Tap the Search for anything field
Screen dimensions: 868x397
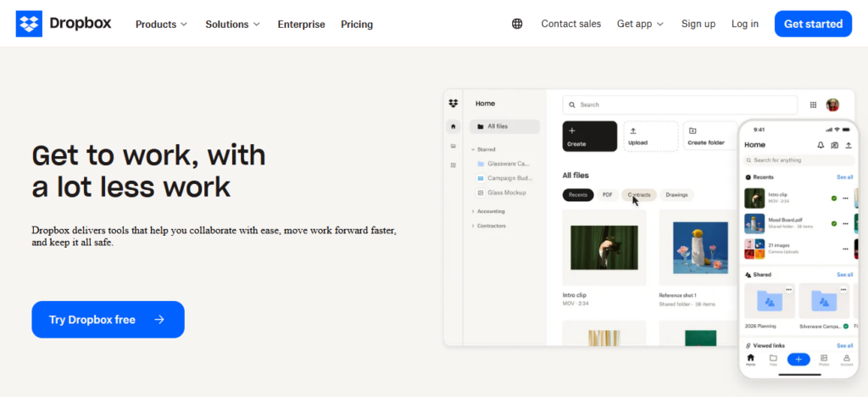tap(798, 160)
